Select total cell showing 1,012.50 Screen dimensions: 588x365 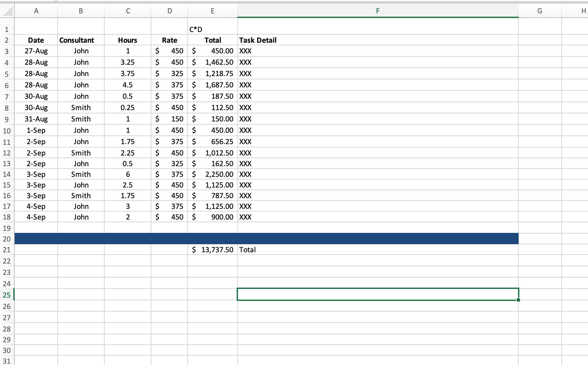[213, 153]
